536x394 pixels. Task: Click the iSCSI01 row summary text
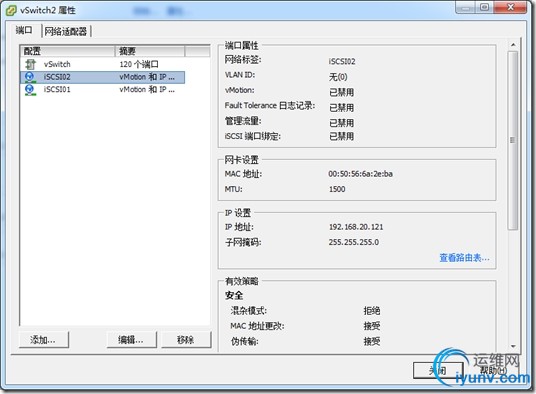pyautogui.click(x=147, y=90)
